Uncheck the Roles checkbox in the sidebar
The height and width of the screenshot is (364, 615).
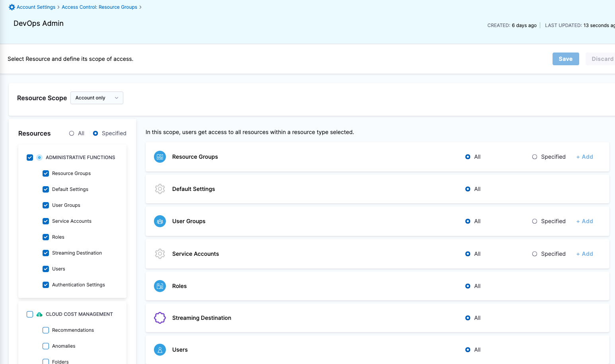(46, 237)
